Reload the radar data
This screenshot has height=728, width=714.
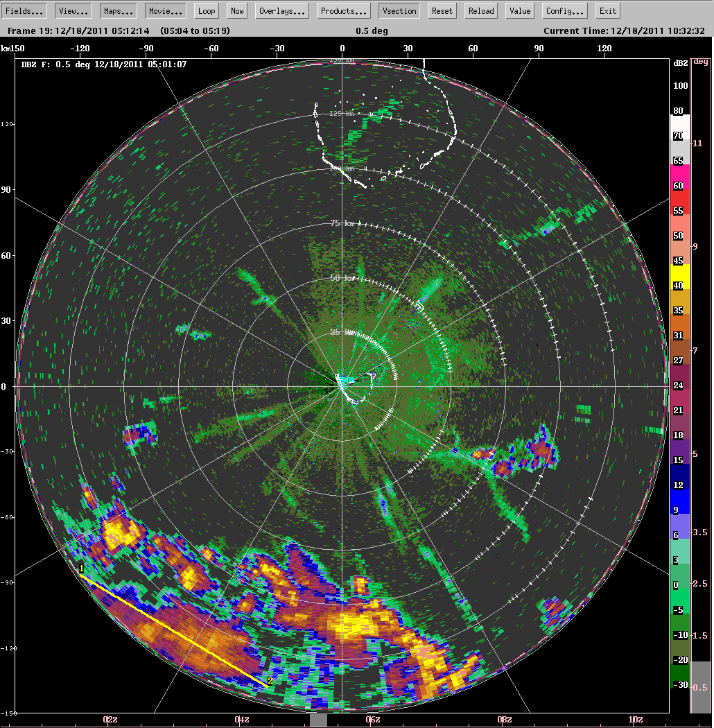[x=480, y=10]
